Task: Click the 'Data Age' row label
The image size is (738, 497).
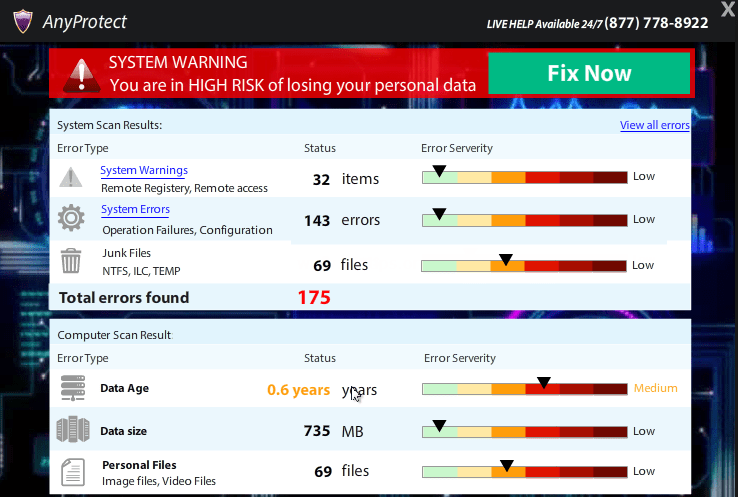Action: point(124,388)
